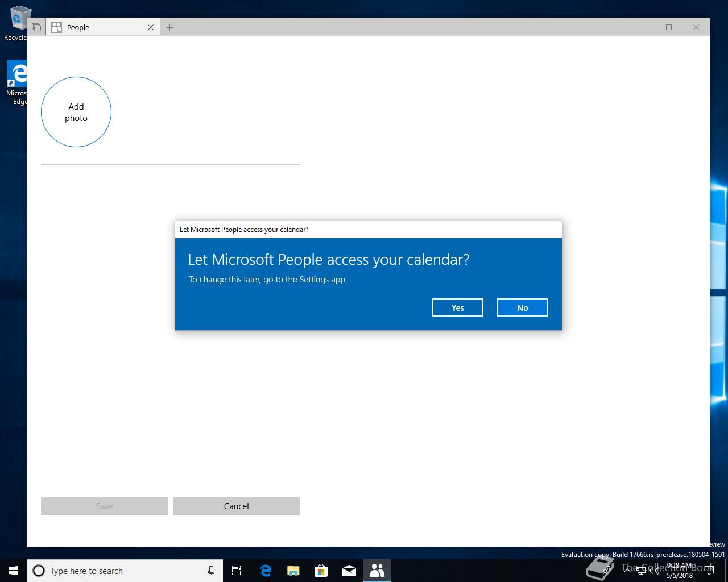Allow calendar access by clicking Yes
Viewport: 728px width, 582px height.
tap(457, 307)
